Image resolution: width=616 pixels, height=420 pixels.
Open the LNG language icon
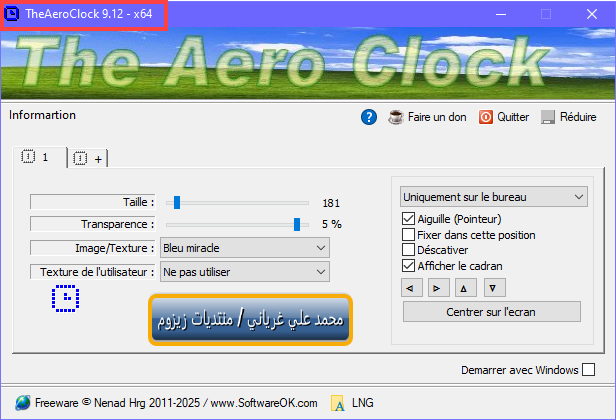click(338, 403)
